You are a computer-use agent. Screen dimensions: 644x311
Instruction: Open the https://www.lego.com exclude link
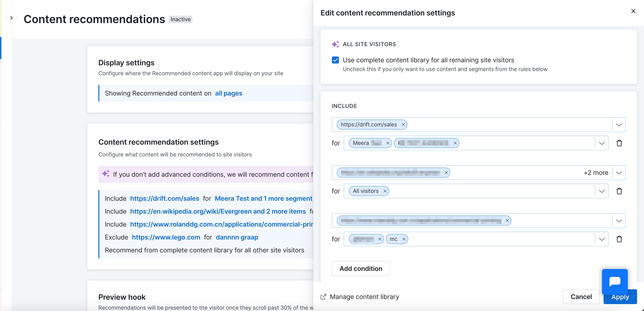click(x=166, y=237)
